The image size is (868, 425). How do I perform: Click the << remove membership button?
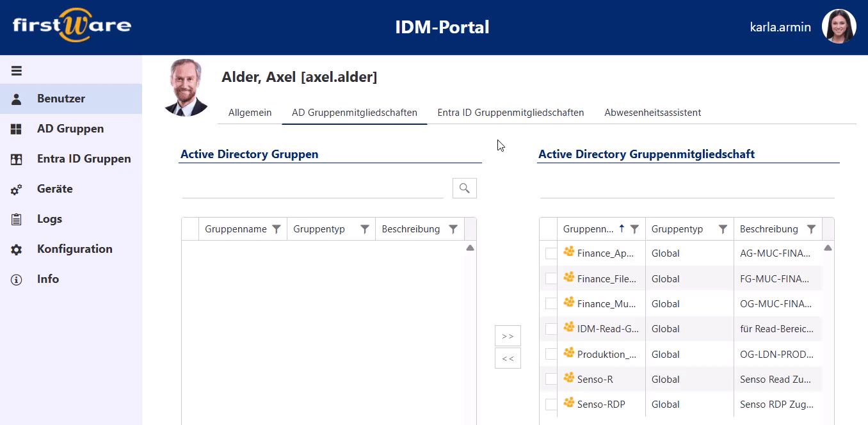508,358
